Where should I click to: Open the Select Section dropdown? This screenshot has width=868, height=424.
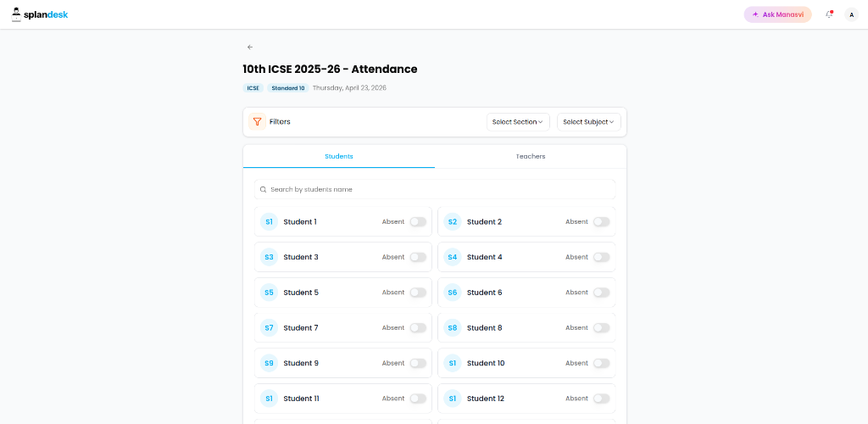point(518,122)
